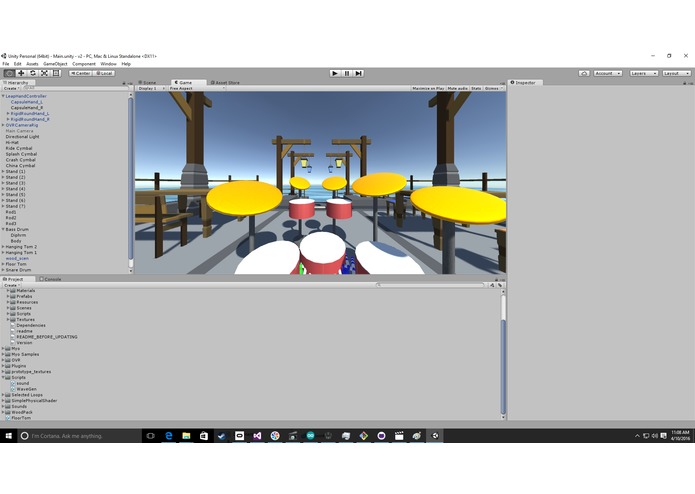Expand the OVRCameraRig hierarchy item
Viewport: 695px width, 494px height.
coord(3,125)
